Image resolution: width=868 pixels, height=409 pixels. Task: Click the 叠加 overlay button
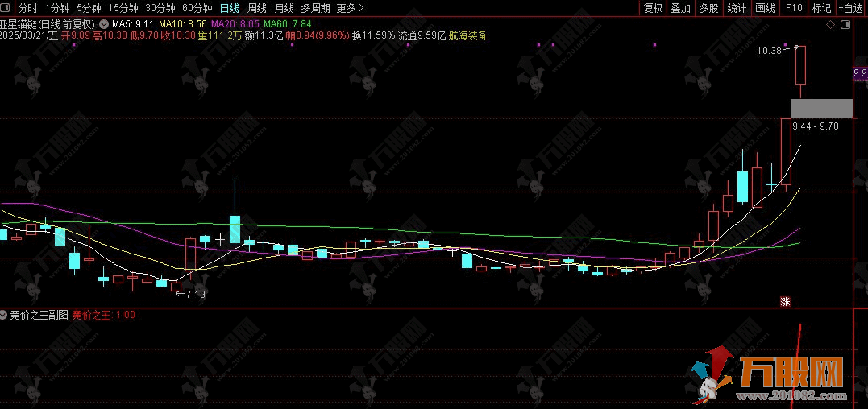(681, 8)
